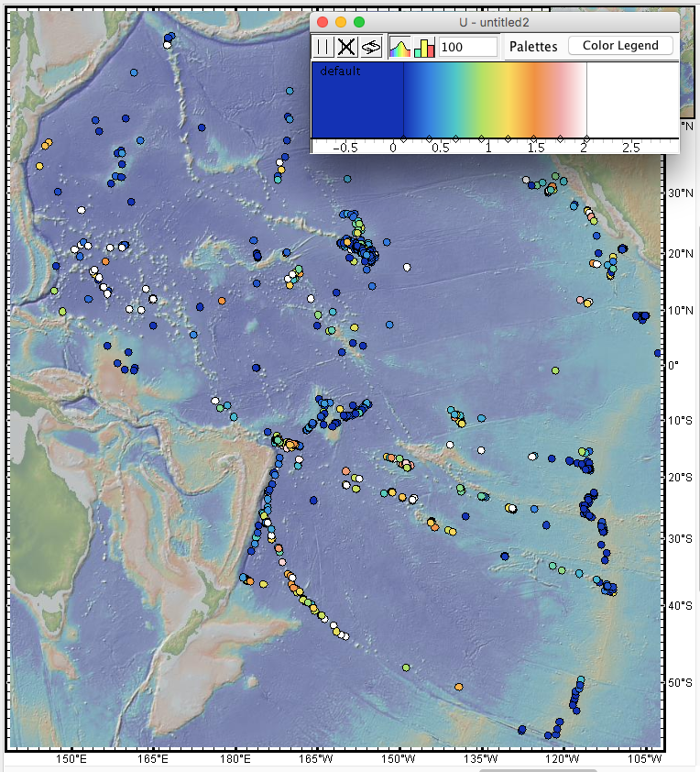Click the '150°E' longitude label

point(71,759)
